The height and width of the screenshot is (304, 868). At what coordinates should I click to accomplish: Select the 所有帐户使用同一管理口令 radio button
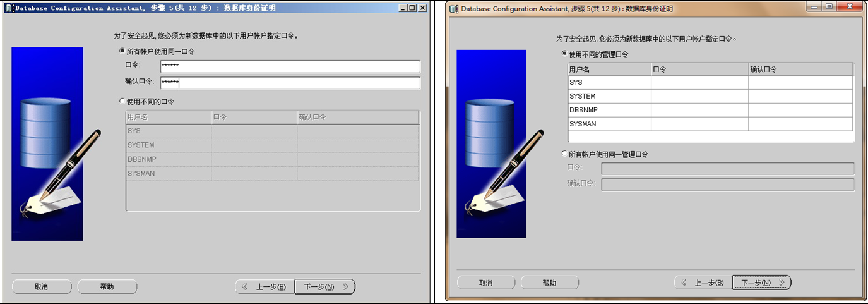(x=564, y=154)
